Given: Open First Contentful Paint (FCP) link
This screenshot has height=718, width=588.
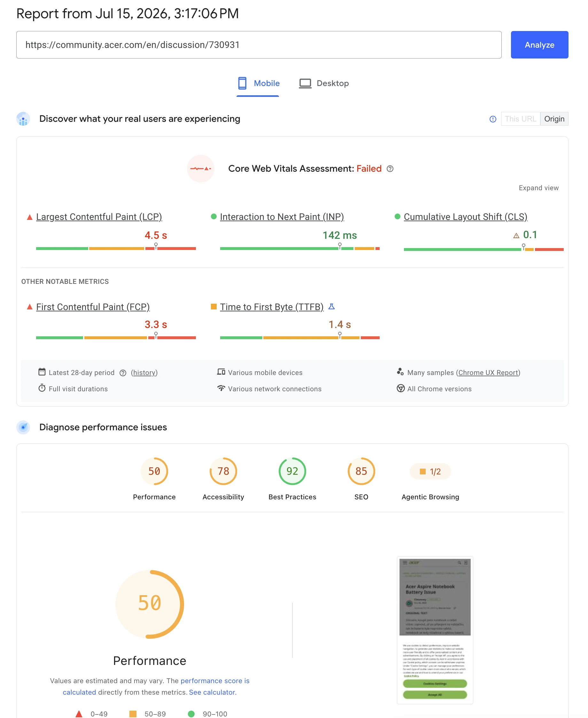Looking at the screenshot, I should (93, 307).
